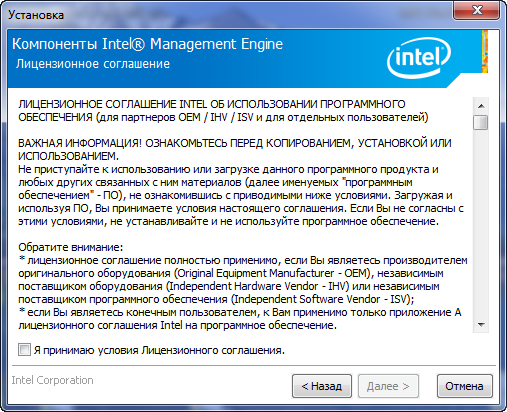Viewport: 507px width, 412px height.
Task: Click the 'Лицензионное соглашение' subtitle in the header
Action: tap(93, 63)
